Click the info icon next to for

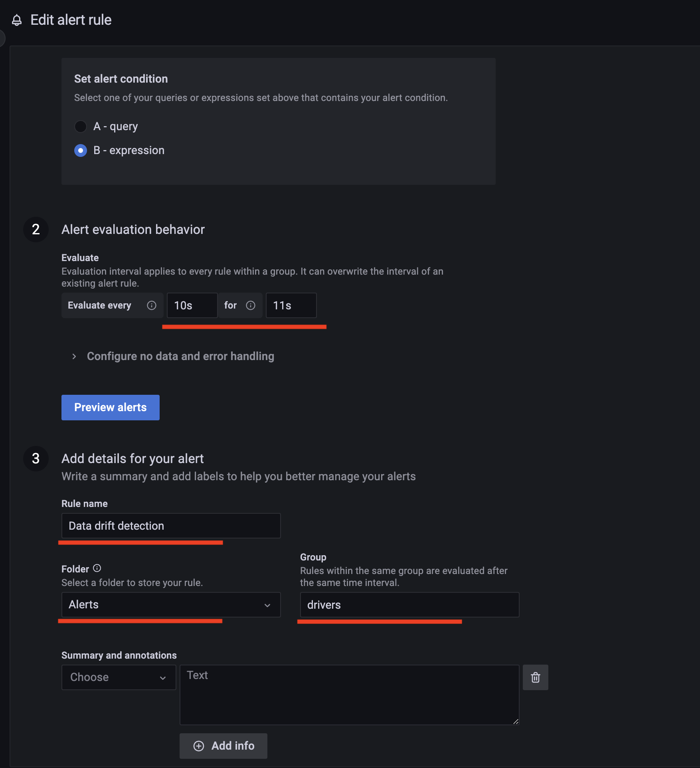251,305
